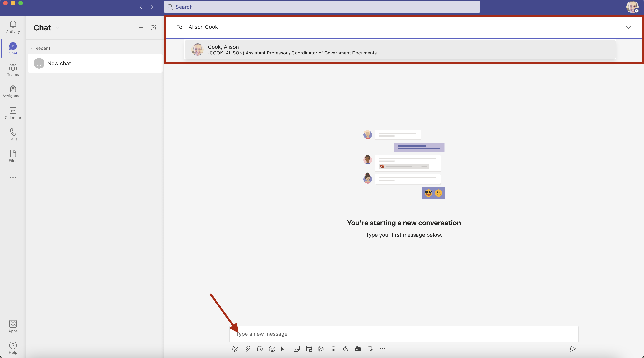Select the New chat item
Viewport: 644px width, 358px height.
point(95,63)
